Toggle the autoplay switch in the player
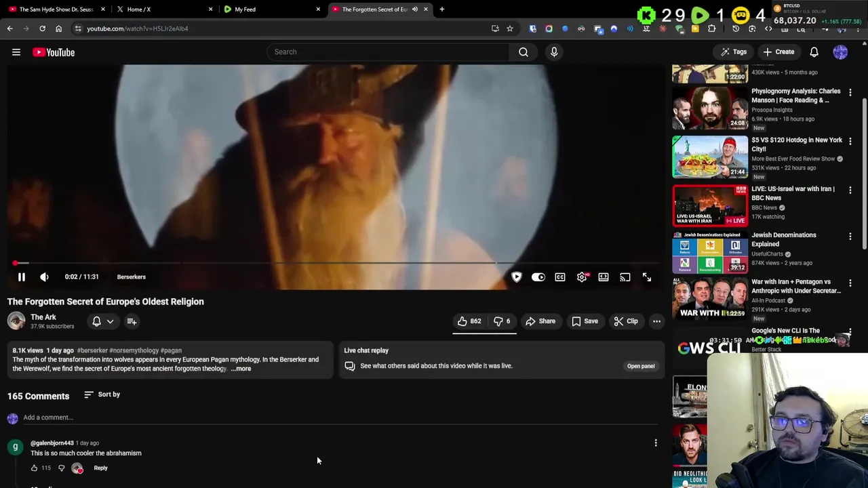 coord(538,277)
